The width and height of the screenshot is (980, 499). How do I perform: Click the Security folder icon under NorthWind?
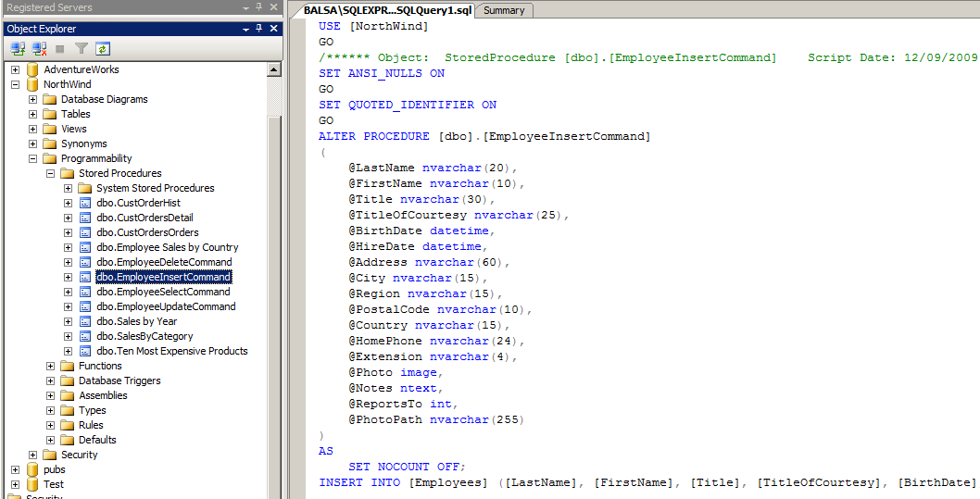tap(50, 455)
